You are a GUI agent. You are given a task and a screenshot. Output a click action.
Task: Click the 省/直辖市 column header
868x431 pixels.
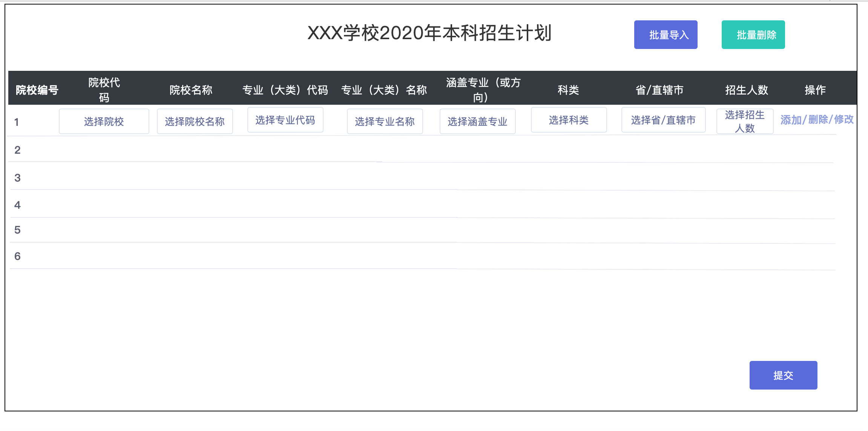coord(659,90)
